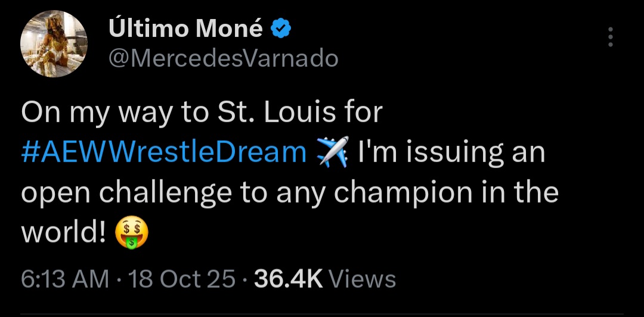
Task: Click the 36.4K view count number
Action: click(x=288, y=279)
